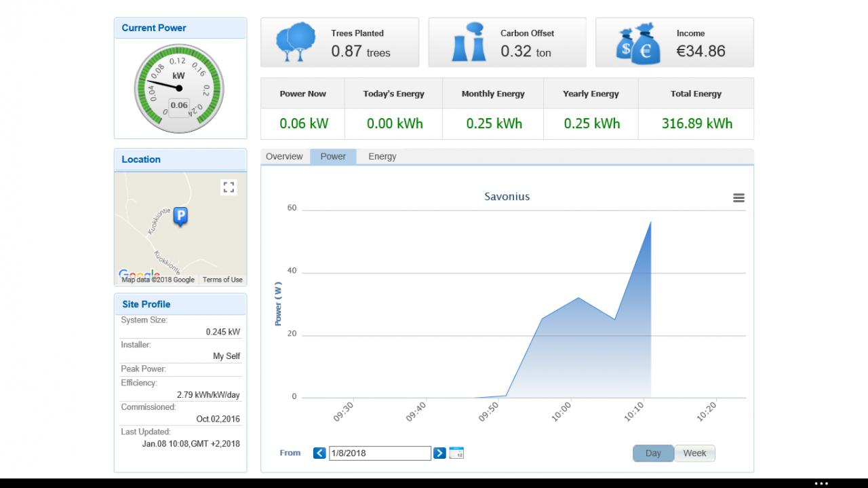Click the From date input field
The image size is (868, 488).
(x=380, y=453)
